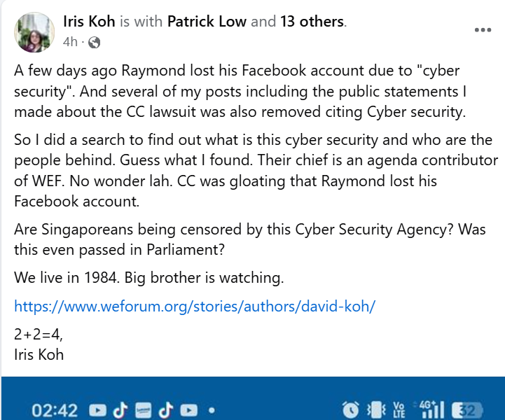This screenshot has height=420, width=505.
Task: Open the weforum.org david-koh link
Action: pos(195,306)
